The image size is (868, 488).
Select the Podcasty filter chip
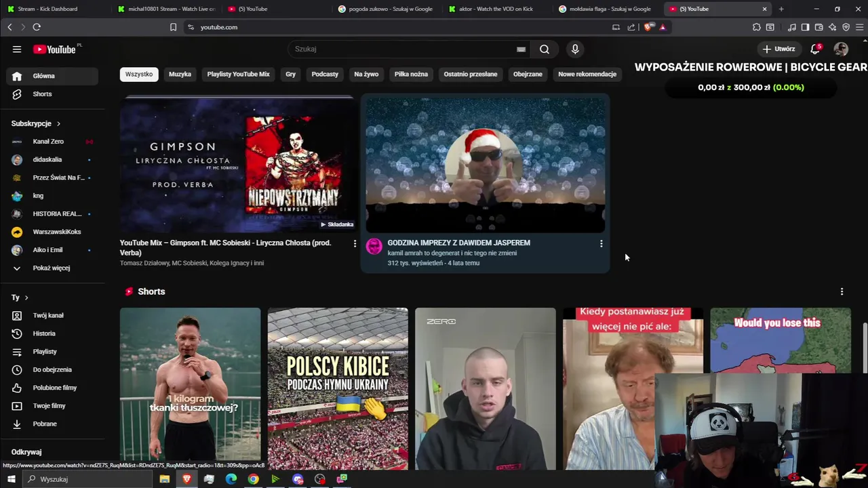[x=325, y=74]
